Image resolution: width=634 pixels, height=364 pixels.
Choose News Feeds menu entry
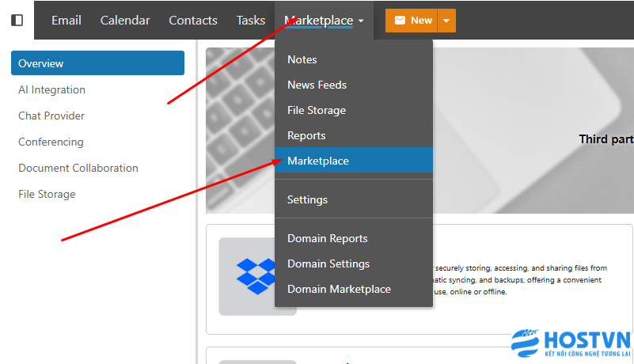point(317,85)
